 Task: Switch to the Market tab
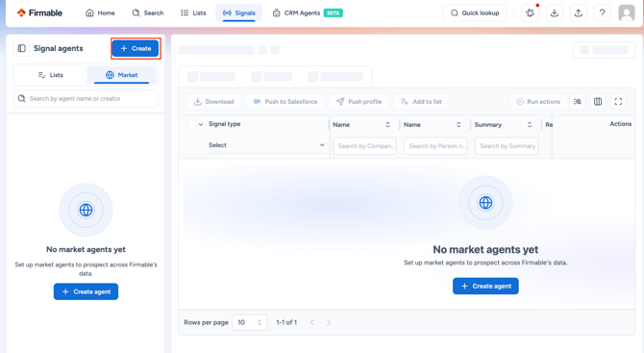tap(121, 75)
